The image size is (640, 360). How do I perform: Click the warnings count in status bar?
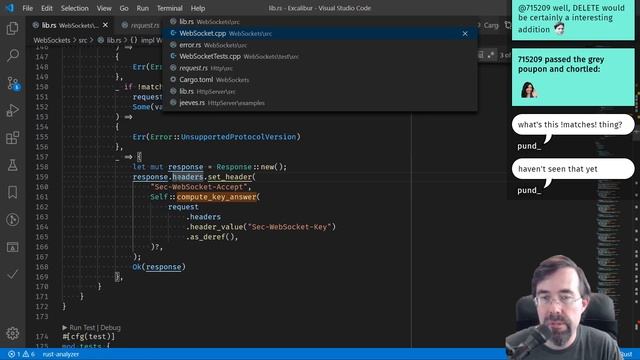29,354
